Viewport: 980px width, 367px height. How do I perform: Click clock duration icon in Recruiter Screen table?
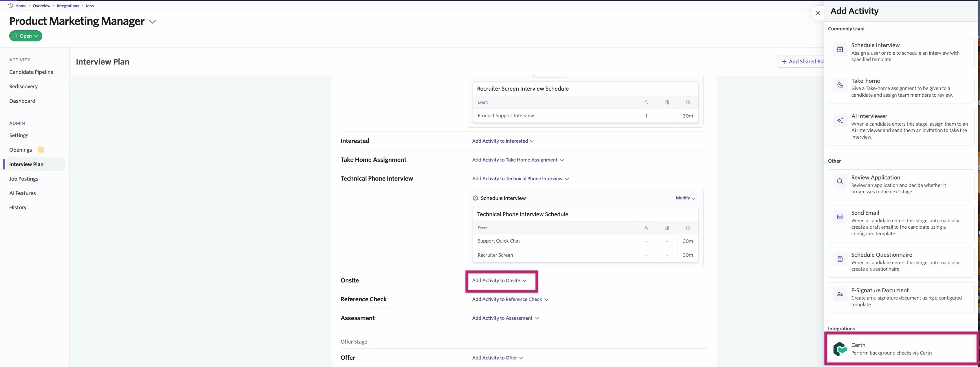(688, 102)
